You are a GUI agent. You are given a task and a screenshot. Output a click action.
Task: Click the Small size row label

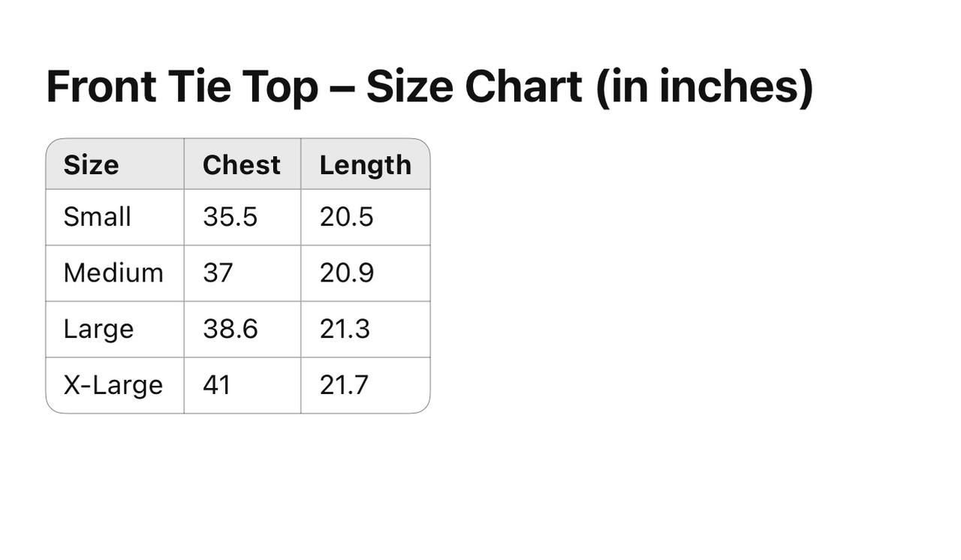tap(97, 217)
